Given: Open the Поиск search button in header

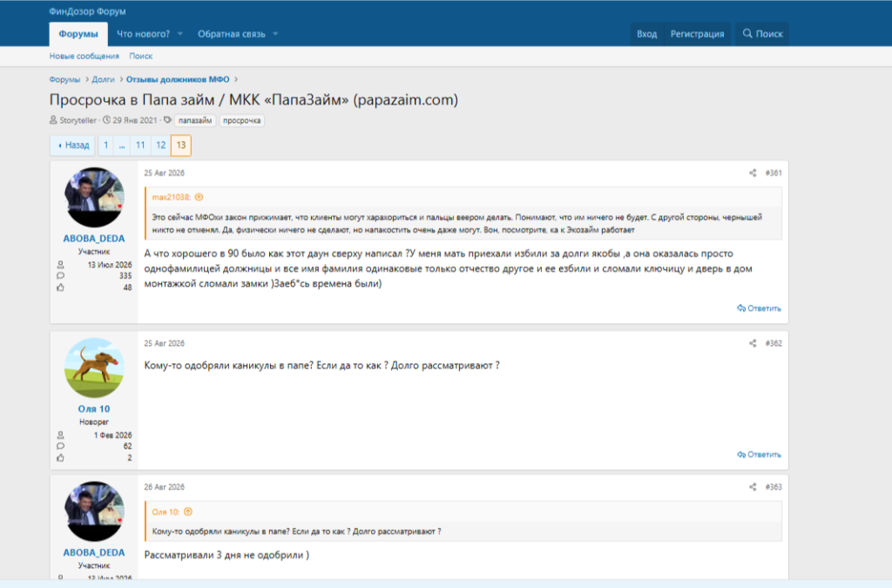Looking at the screenshot, I should [762, 34].
